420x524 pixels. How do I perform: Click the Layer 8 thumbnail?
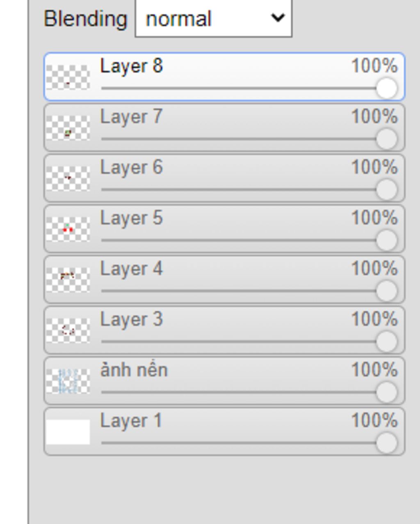click(x=68, y=77)
